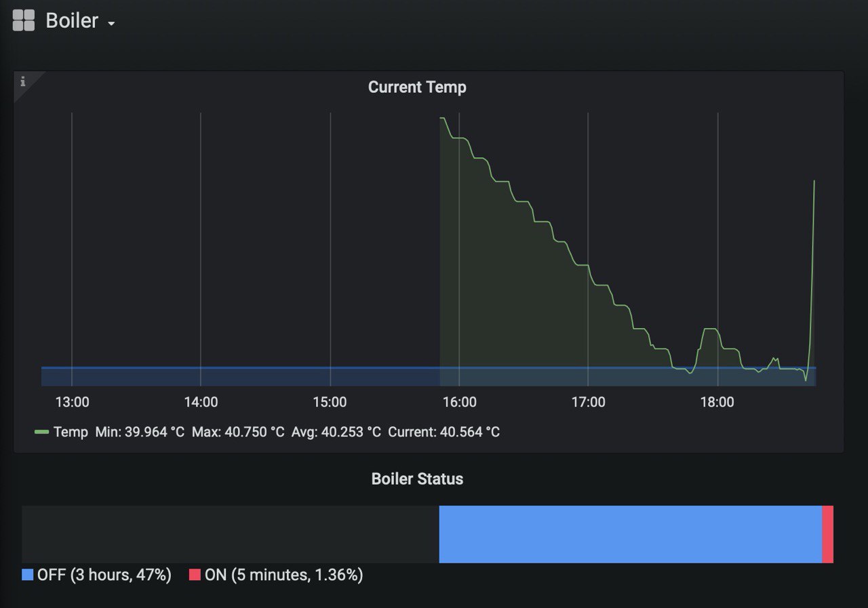868x608 pixels.
Task: Click the Max: 40.750 °C legend value
Action: (x=238, y=432)
